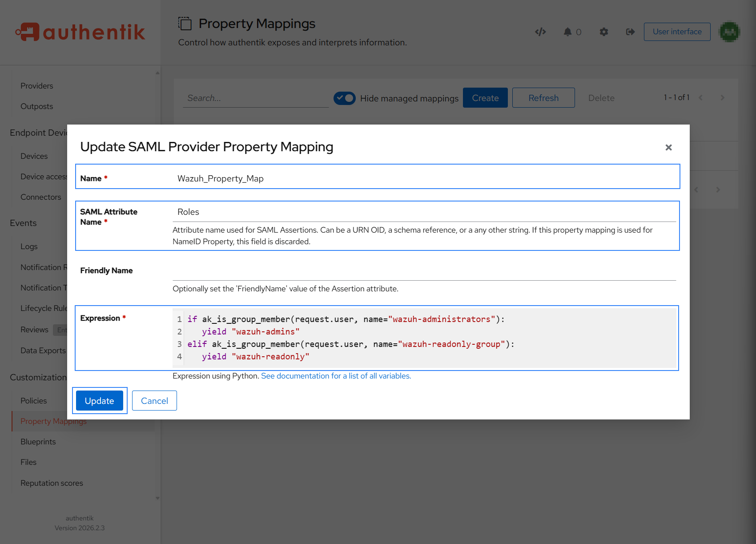Switch to the User interface
The image size is (756, 544).
(x=677, y=32)
